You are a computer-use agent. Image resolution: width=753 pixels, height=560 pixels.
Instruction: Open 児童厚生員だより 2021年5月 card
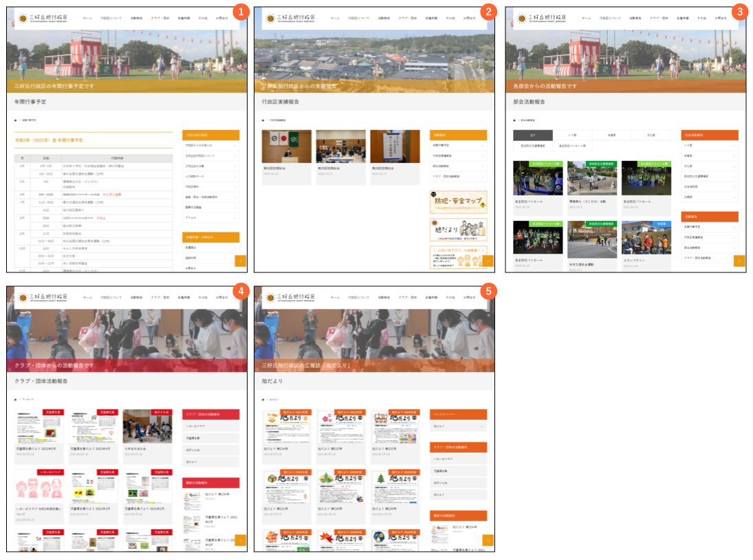(x=39, y=435)
